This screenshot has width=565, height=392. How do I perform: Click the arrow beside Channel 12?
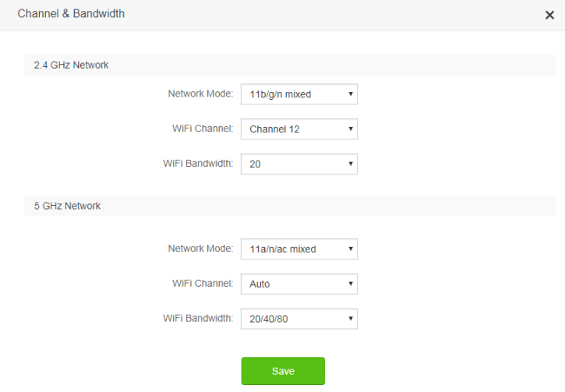coord(351,129)
